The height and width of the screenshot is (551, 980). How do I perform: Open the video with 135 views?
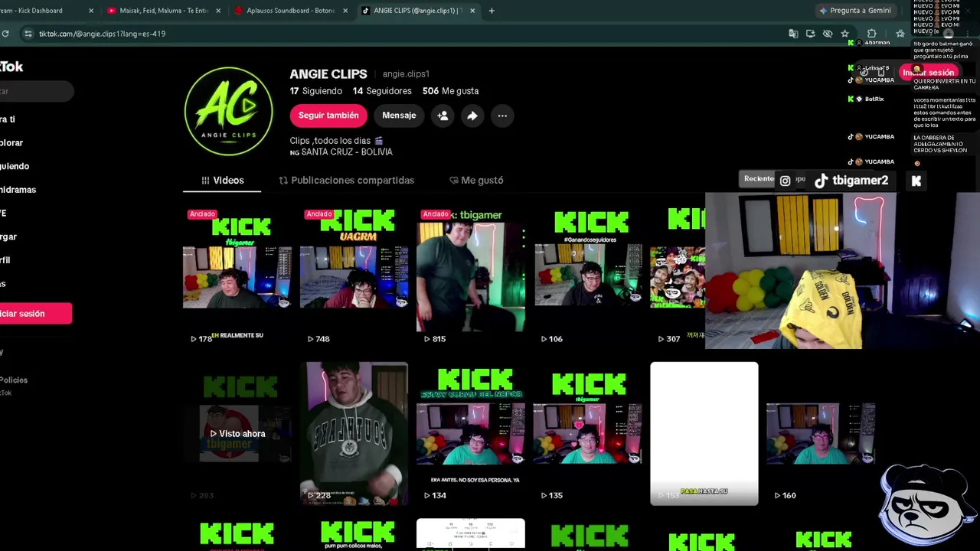pos(588,433)
